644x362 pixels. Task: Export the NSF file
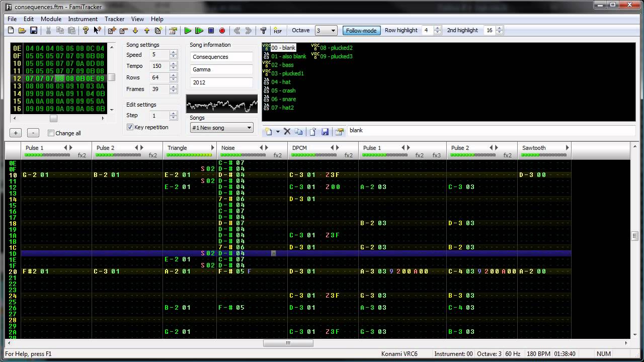coord(277,31)
